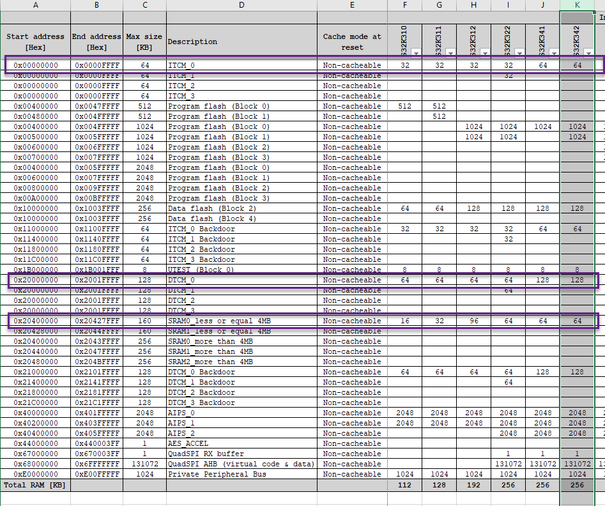605x506 pixels.
Task: Select the 'DTCM_2' description cell
Action: point(242,300)
